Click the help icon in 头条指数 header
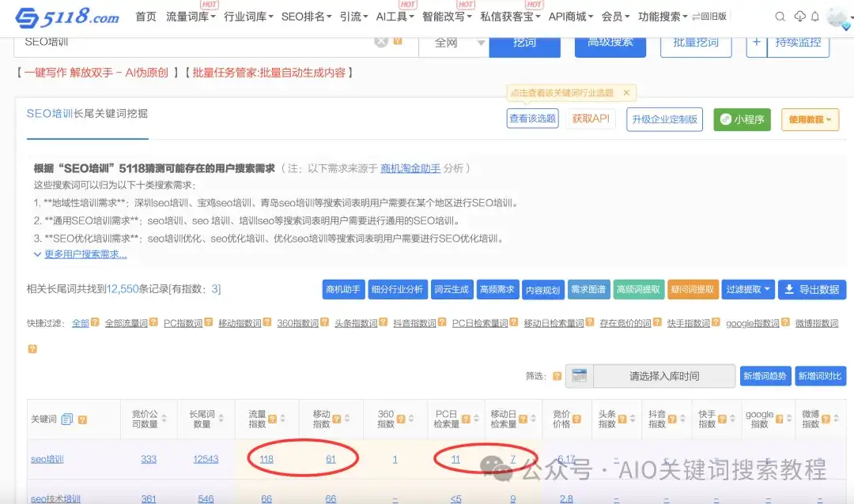The width and height of the screenshot is (854, 504). point(622,419)
